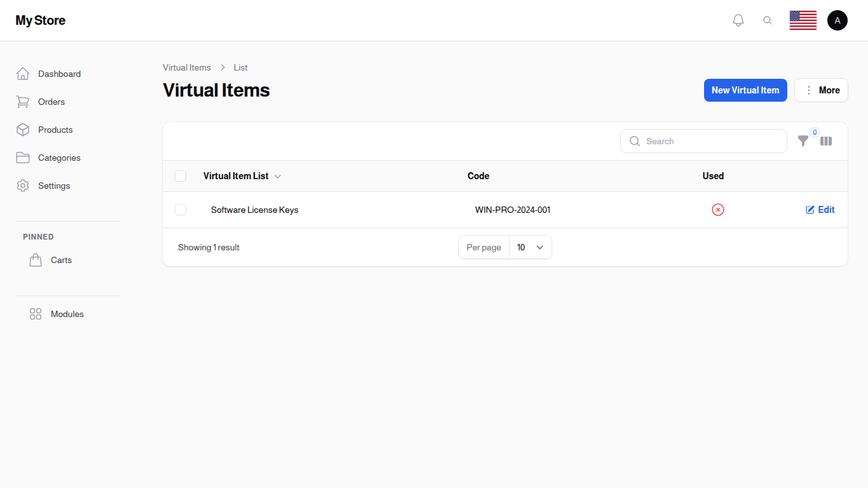Open Settings from the sidebar
The image size is (868, 488).
click(x=53, y=186)
